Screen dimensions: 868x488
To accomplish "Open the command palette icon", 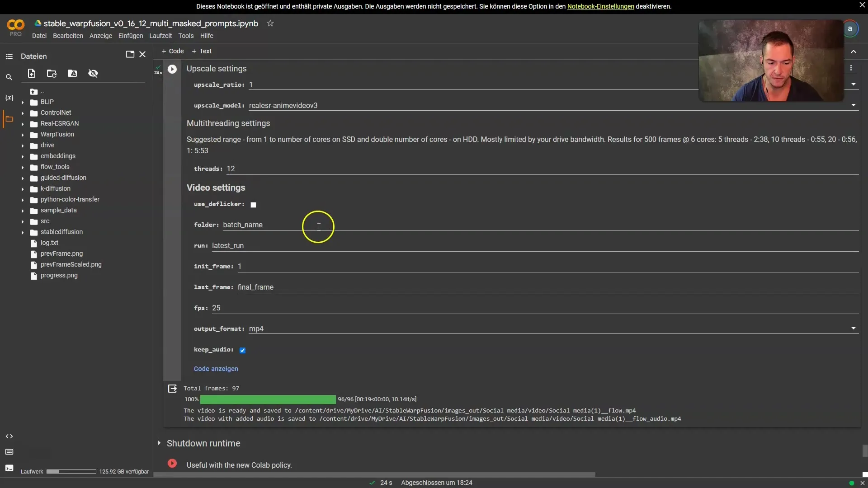I will pos(9,452).
